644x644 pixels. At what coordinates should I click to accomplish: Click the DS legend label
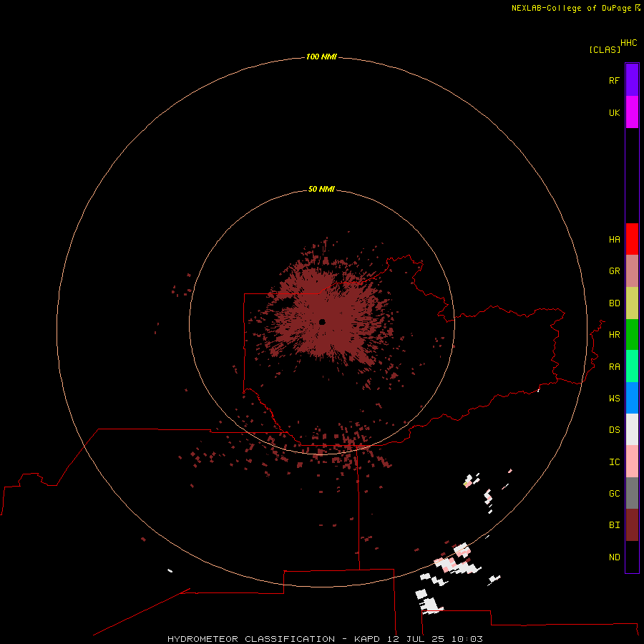pyautogui.click(x=614, y=430)
